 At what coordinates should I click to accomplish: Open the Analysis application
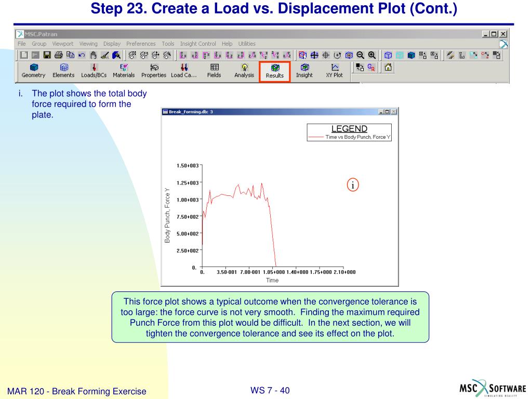(x=244, y=71)
